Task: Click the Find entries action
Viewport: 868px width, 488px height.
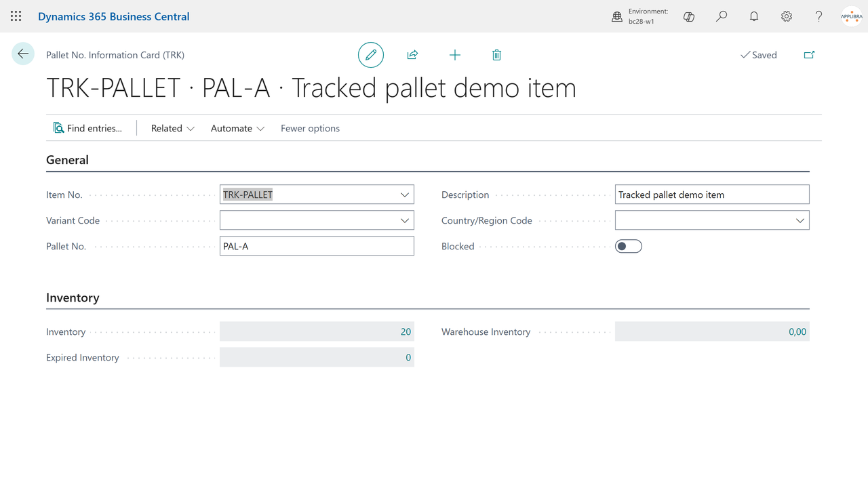Action: click(88, 128)
